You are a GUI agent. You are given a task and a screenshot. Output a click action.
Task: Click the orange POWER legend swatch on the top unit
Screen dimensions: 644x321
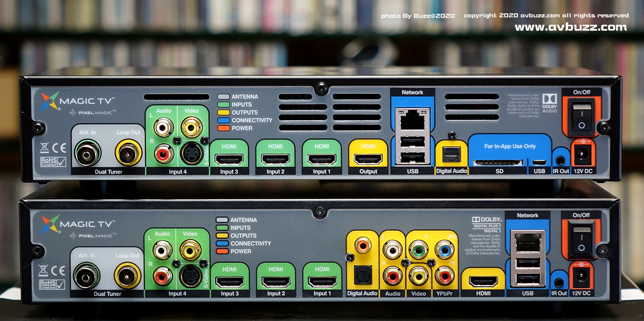pyautogui.click(x=224, y=128)
